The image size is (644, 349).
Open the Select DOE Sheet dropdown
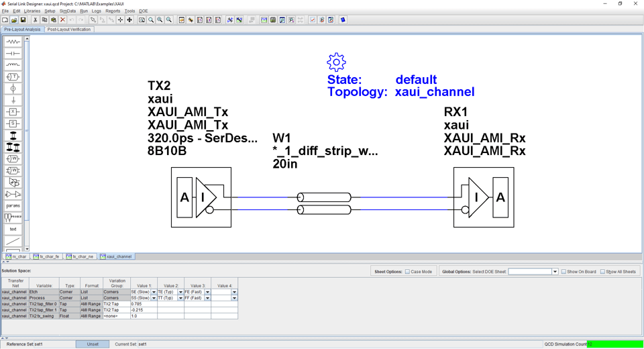(x=555, y=272)
